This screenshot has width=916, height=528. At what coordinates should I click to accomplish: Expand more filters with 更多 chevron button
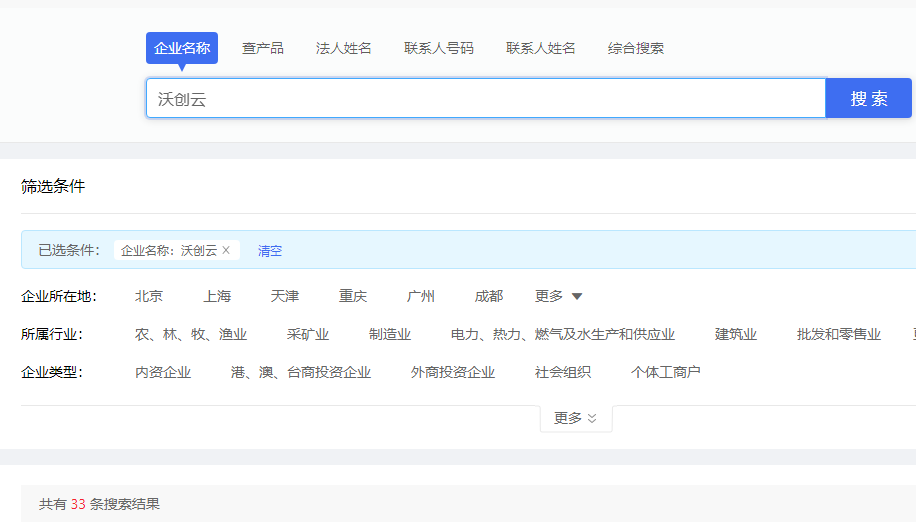tap(576, 418)
